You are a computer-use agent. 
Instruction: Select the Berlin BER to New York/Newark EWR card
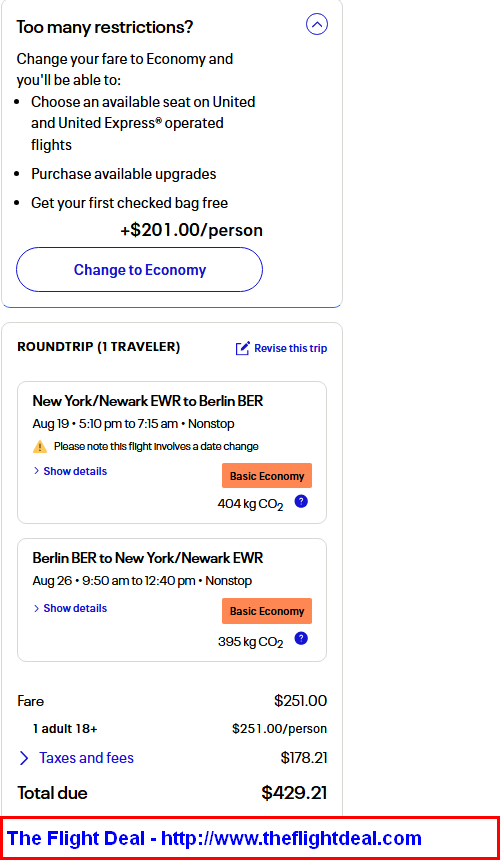(172, 600)
